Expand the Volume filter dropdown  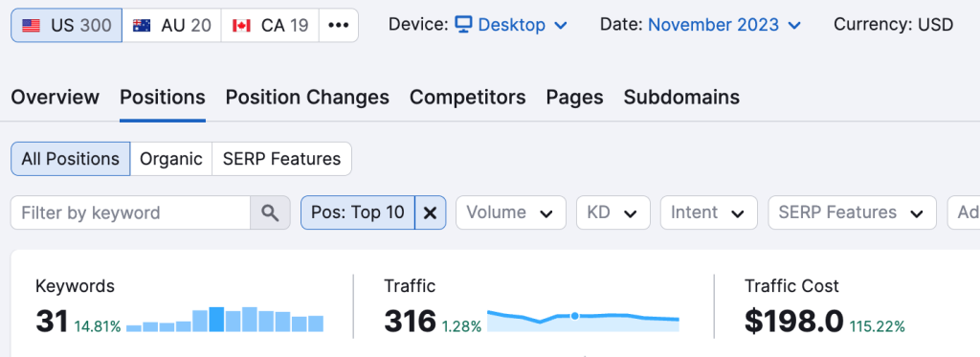[511, 212]
